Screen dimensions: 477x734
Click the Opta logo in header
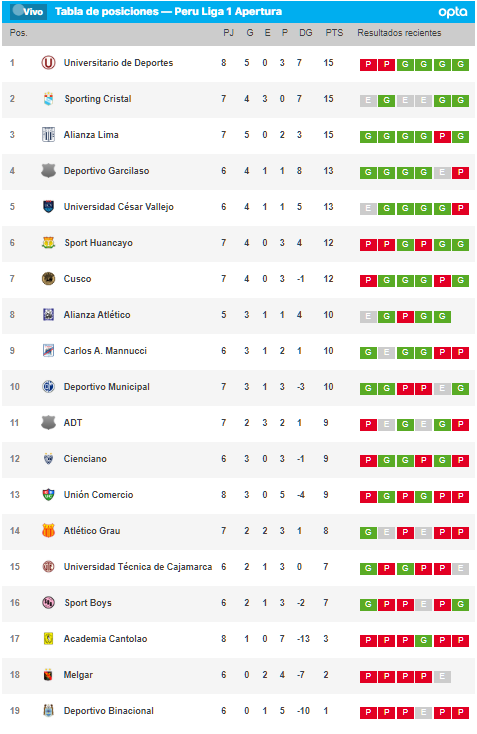pos(452,12)
